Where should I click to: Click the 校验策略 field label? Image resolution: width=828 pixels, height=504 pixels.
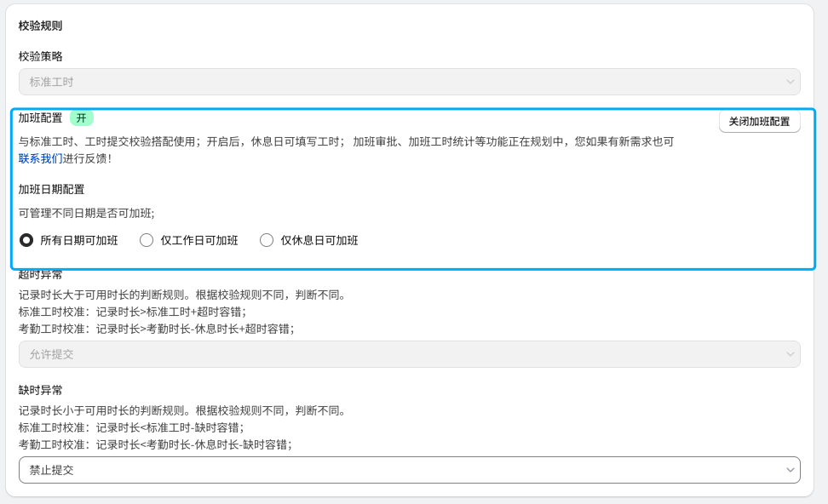click(40, 56)
